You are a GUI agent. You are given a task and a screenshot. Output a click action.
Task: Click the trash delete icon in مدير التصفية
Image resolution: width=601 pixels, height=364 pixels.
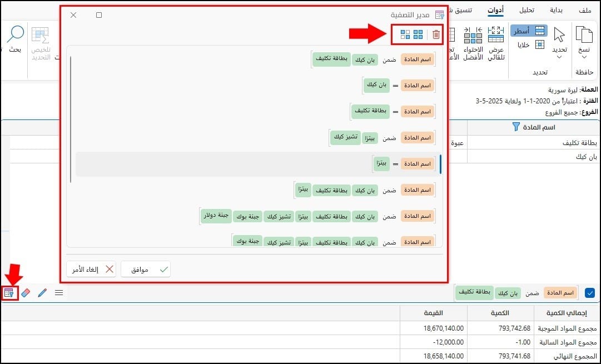pos(436,34)
